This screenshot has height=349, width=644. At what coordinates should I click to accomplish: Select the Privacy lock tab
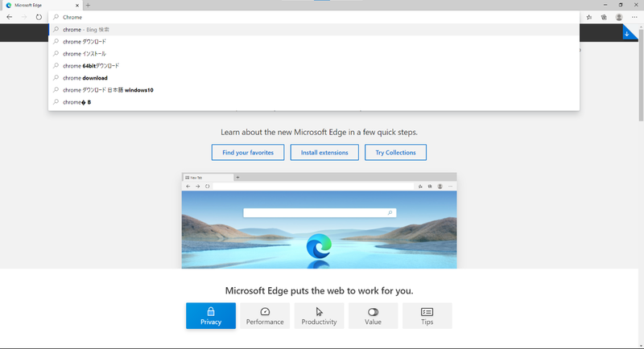point(211,316)
